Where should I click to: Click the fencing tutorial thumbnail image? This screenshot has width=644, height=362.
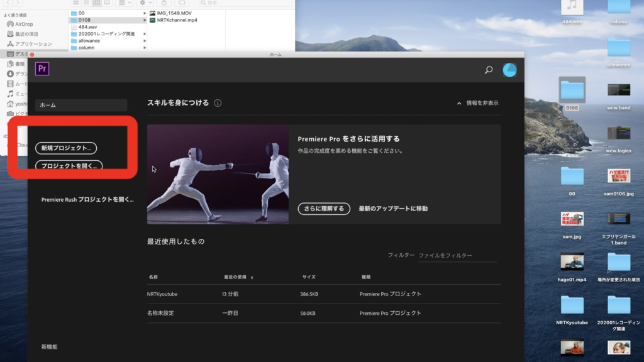tap(218, 175)
